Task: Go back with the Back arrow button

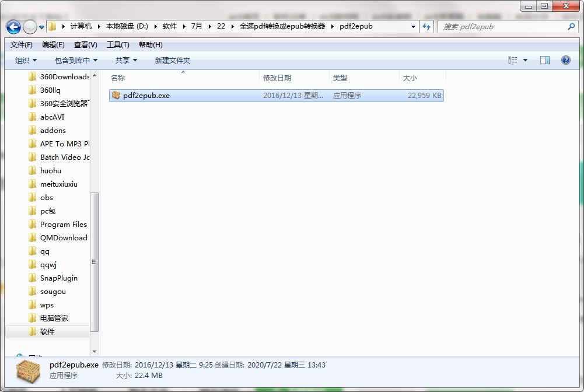Action: [x=14, y=27]
